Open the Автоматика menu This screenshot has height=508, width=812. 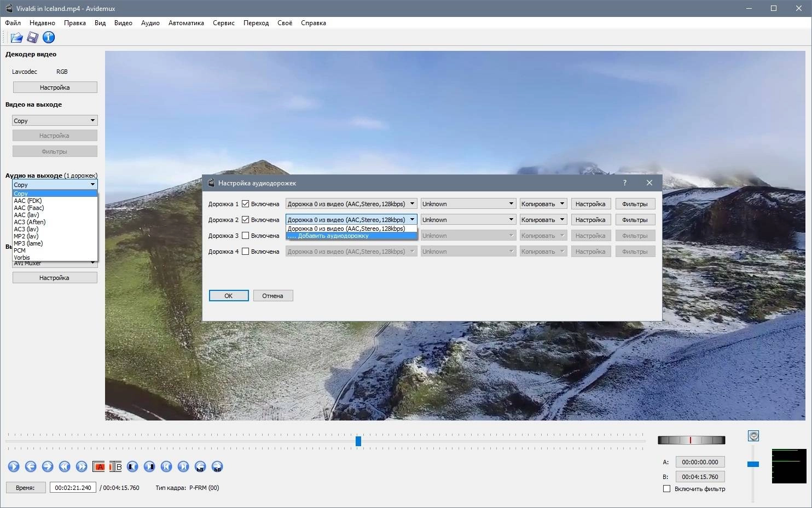click(x=186, y=23)
